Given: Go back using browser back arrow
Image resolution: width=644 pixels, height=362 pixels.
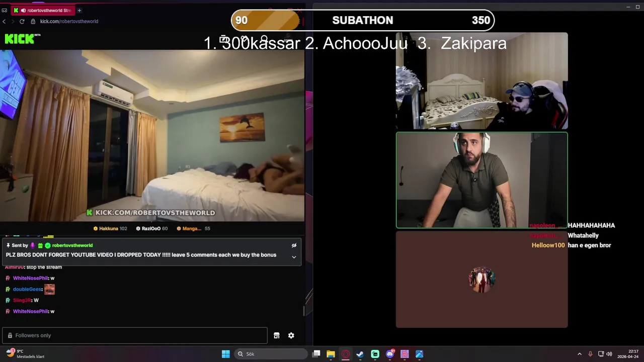Looking at the screenshot, I should (x=4, y=21).
